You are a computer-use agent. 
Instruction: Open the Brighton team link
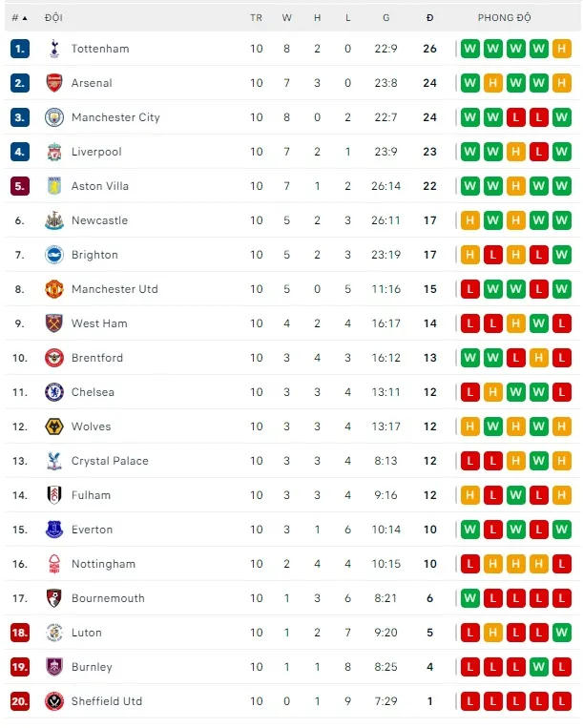tap(94, 255)
